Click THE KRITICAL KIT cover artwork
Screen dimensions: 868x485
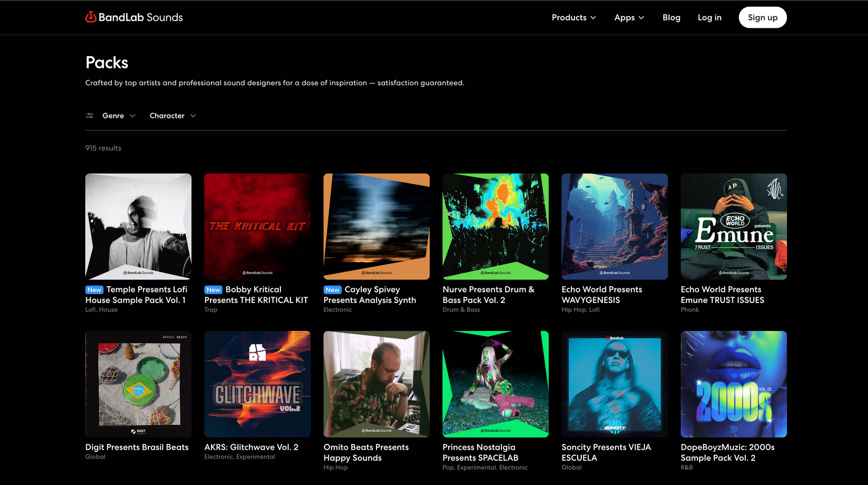click(x=257, y=227)
